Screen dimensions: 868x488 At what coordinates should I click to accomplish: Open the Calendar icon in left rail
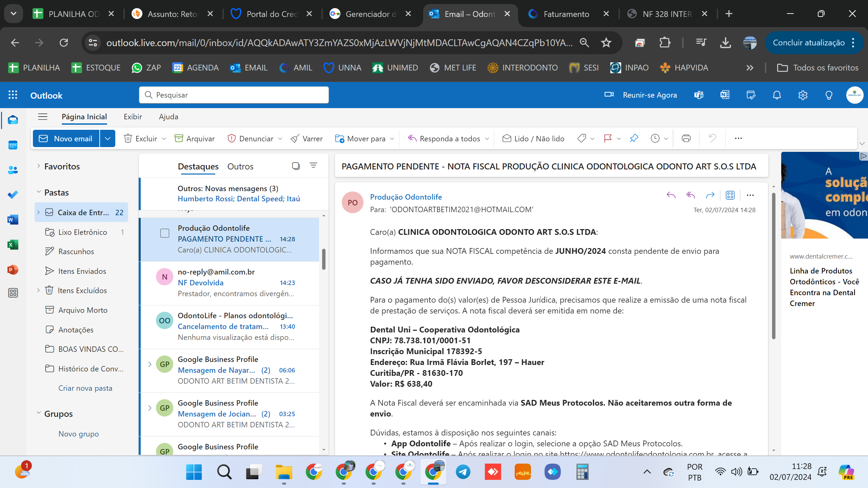13,145
